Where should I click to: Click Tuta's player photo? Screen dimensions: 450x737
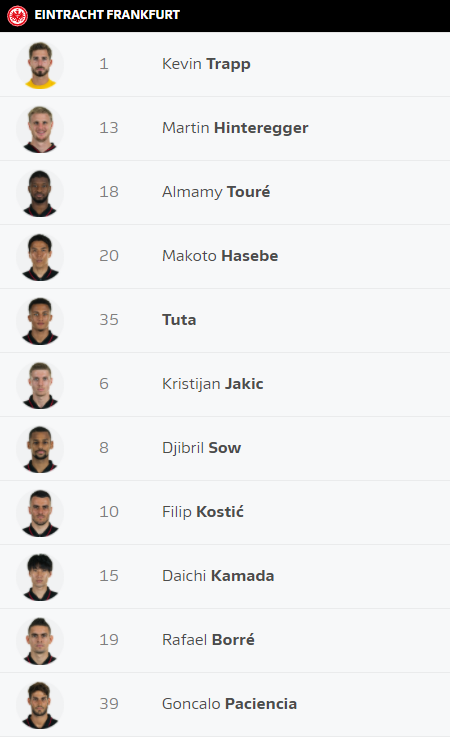pyautogui.click(x=40, y=320)
